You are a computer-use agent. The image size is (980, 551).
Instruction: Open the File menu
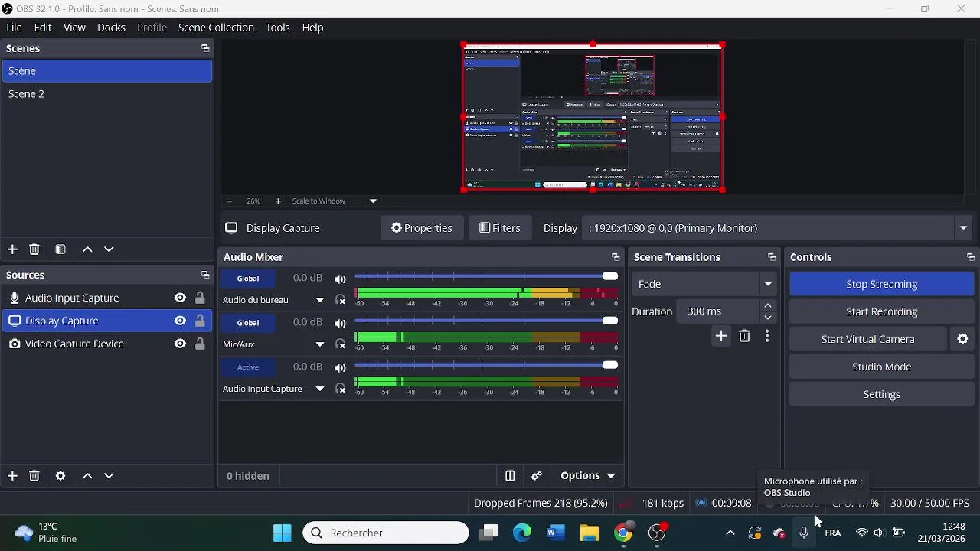[14, 28]
